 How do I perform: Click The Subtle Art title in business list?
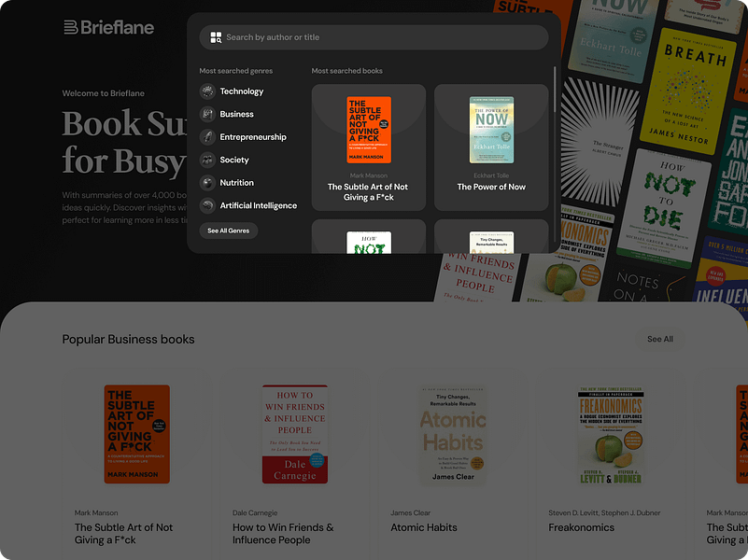click(x=123, y=534)
